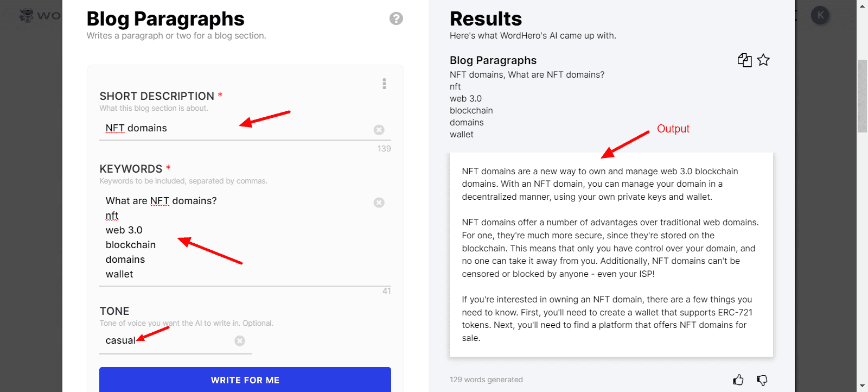Give the output a thumbs up
The height and width of the screenshot is (392, 868).
pos(738,380)
